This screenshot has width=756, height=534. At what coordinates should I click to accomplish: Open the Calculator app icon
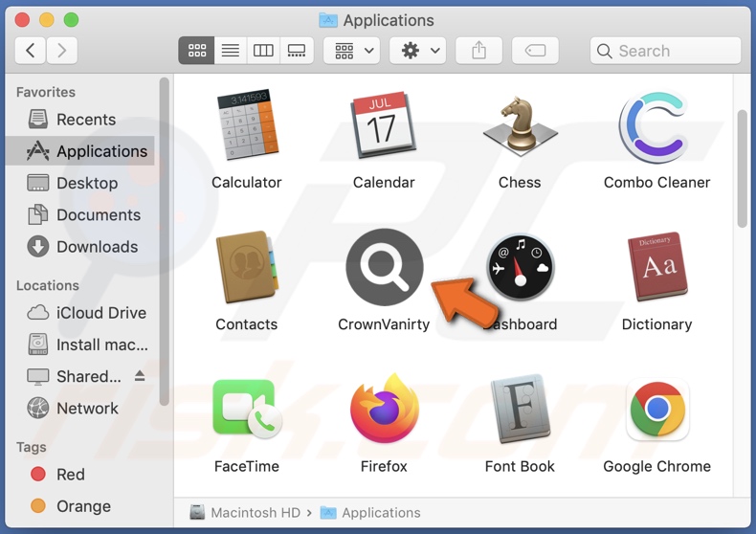(x=247, y=124)
